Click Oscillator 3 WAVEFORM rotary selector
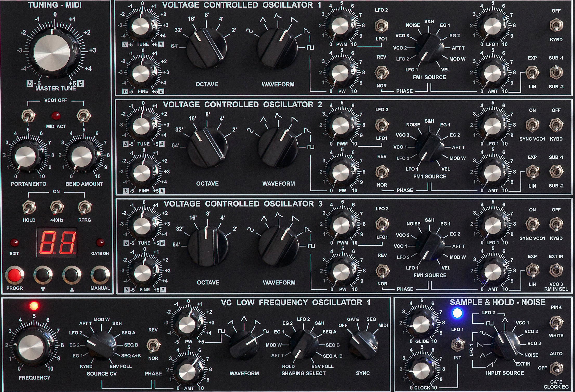 279,246
